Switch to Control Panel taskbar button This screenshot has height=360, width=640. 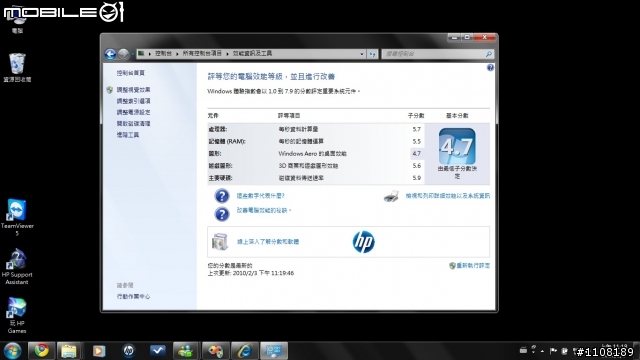(x=273, y=351)
